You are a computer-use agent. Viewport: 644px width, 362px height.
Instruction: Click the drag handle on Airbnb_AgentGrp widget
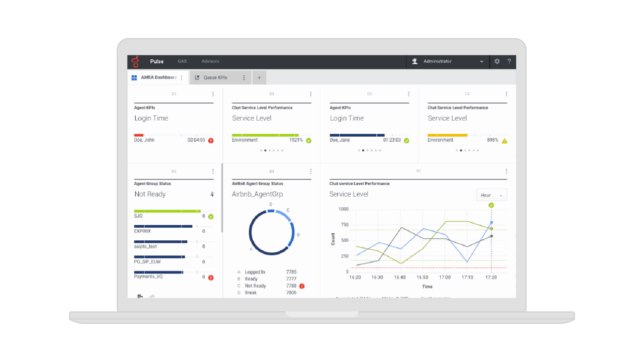click(x=272, y=171)
